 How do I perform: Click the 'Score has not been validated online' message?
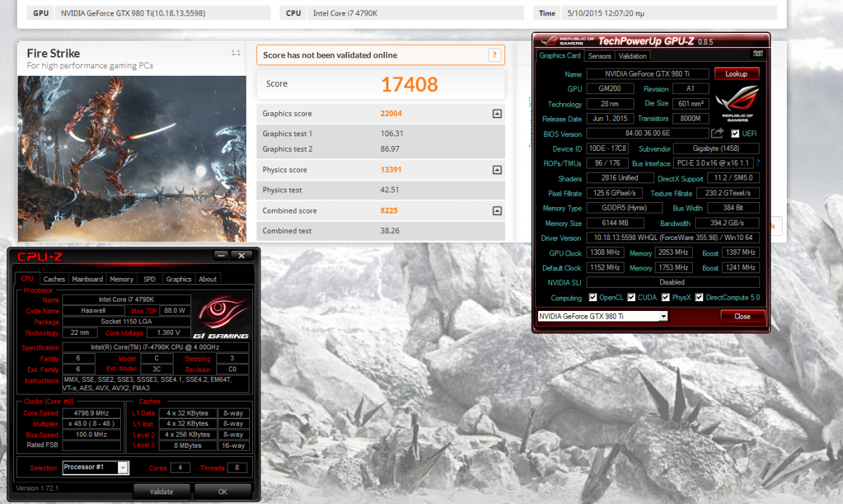click(330, 55)
